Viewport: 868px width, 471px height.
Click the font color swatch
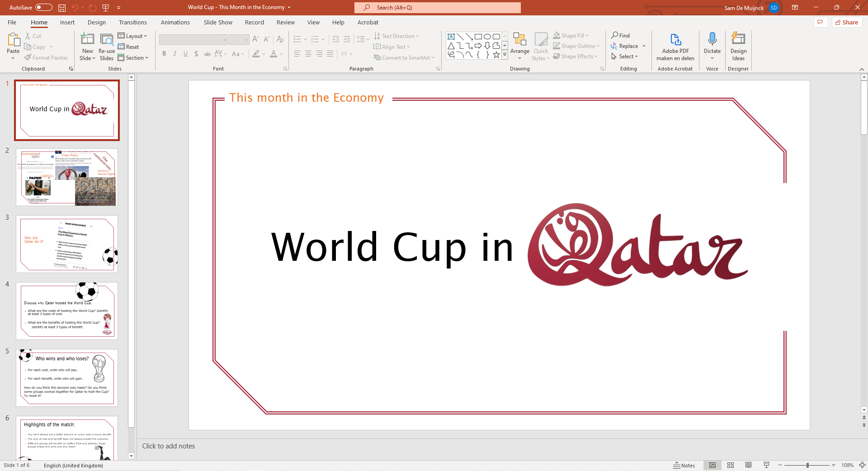[274, 54]
